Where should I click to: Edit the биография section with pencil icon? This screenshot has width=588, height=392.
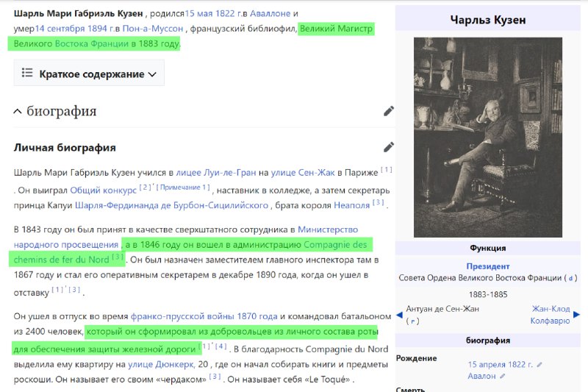(x=389, y=111)
